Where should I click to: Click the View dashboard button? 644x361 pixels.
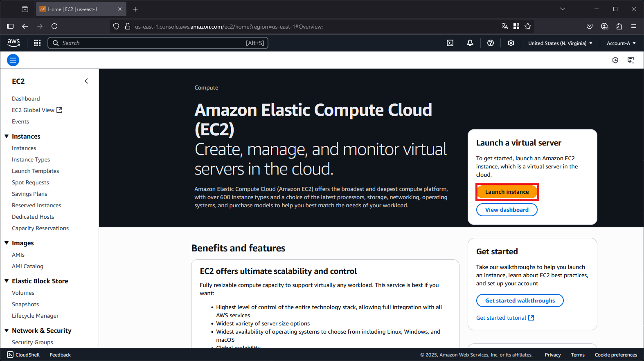[x=507, y=210]
